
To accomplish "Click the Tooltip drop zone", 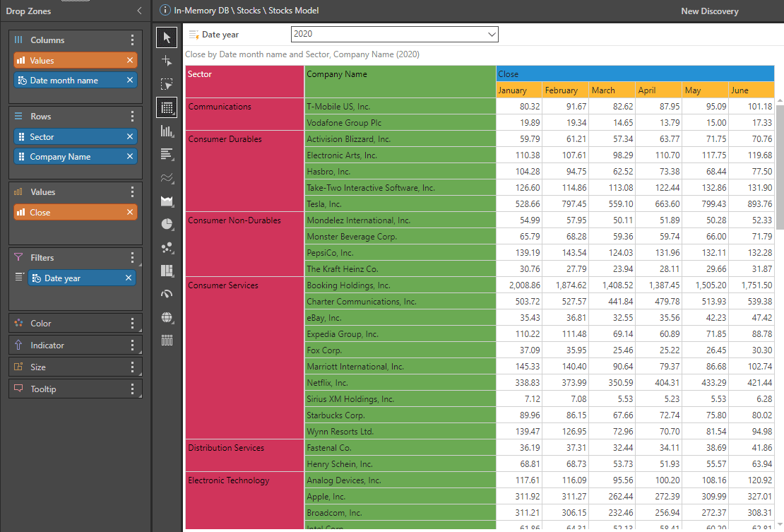I will point(75,389).
